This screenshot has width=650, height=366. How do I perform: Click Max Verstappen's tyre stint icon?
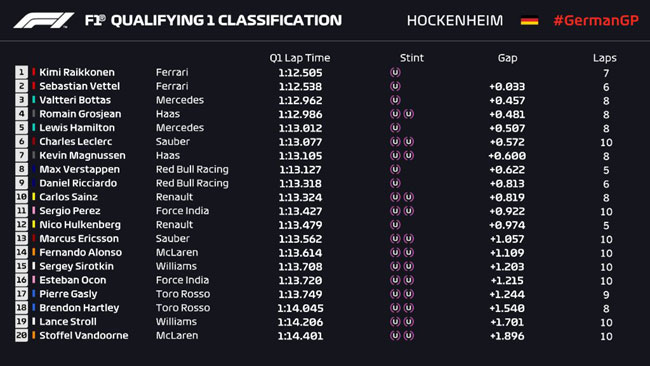pyautogui.click(x=395, y=170)
